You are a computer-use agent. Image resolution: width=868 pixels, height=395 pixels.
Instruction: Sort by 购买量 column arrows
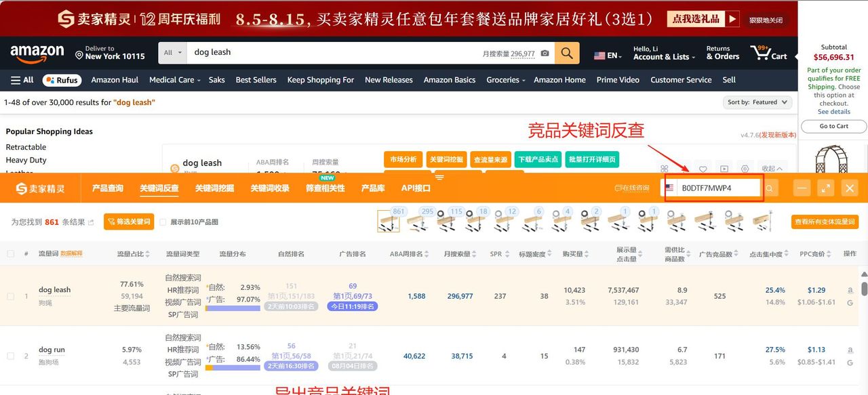click(x=588, y=254)
